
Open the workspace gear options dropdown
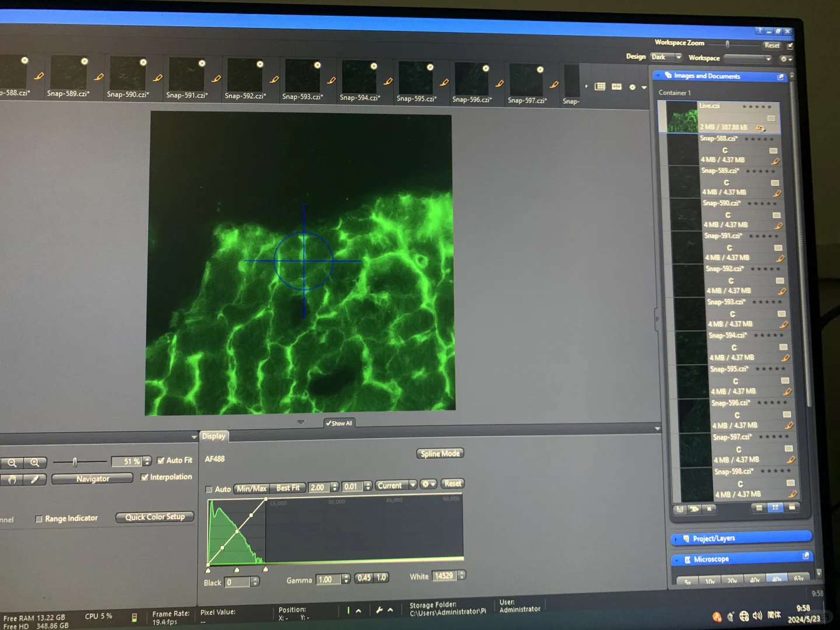click(x=786, y=59)
